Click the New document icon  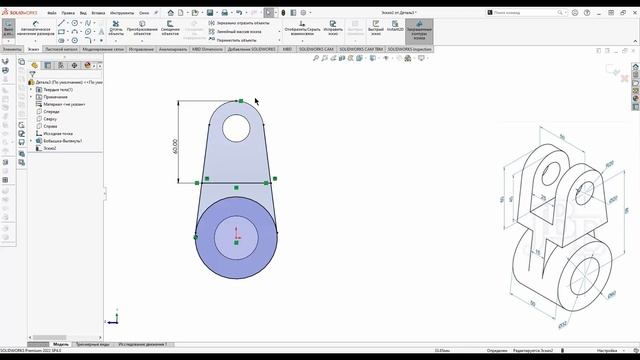pyautogui.click(x=181, y=13)
